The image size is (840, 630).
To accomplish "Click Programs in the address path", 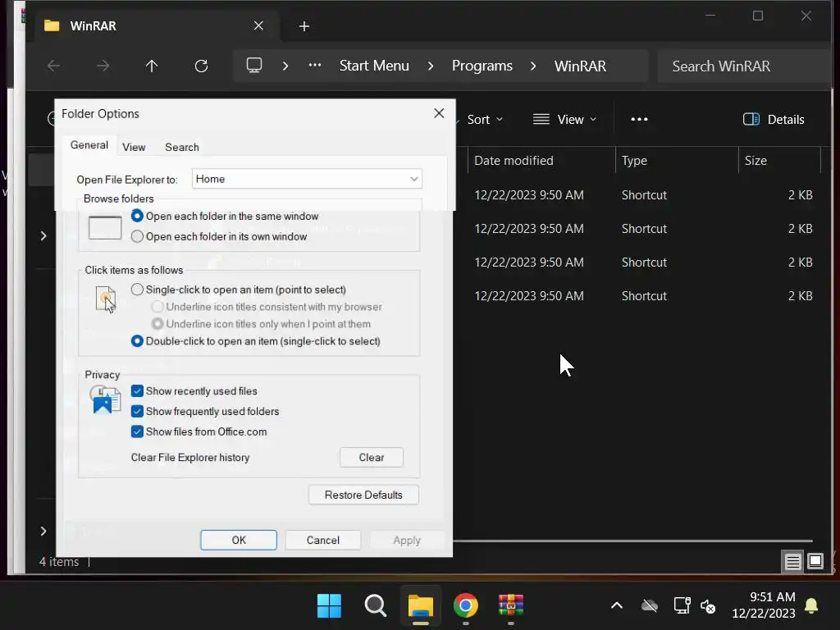I will tap(482, 66).
